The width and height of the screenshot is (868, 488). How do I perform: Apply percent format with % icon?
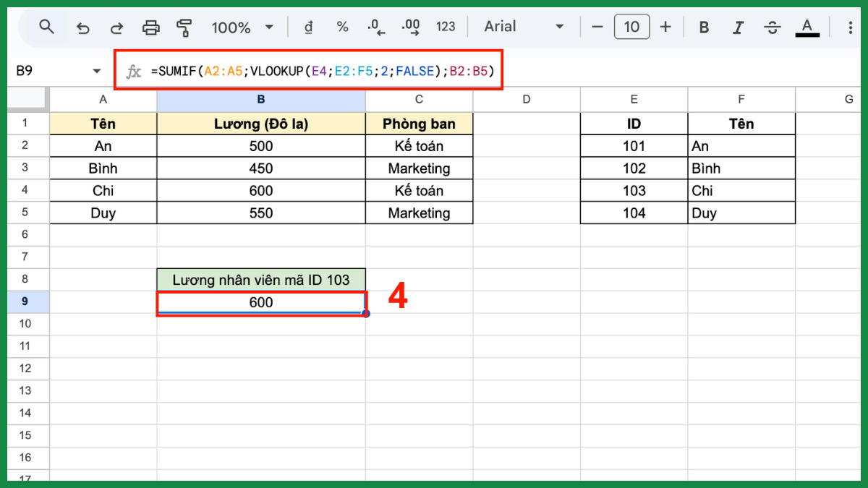pos(342,27)
